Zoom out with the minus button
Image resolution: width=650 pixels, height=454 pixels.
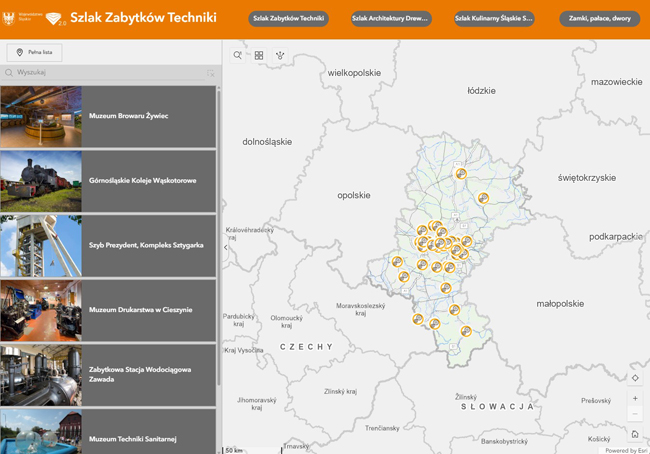[x=635, y=414]
